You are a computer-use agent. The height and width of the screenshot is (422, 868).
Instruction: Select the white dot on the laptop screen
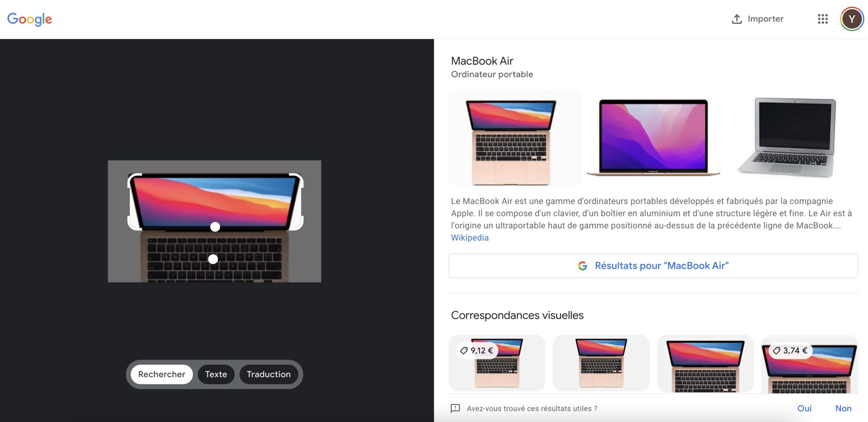[215, 227]
